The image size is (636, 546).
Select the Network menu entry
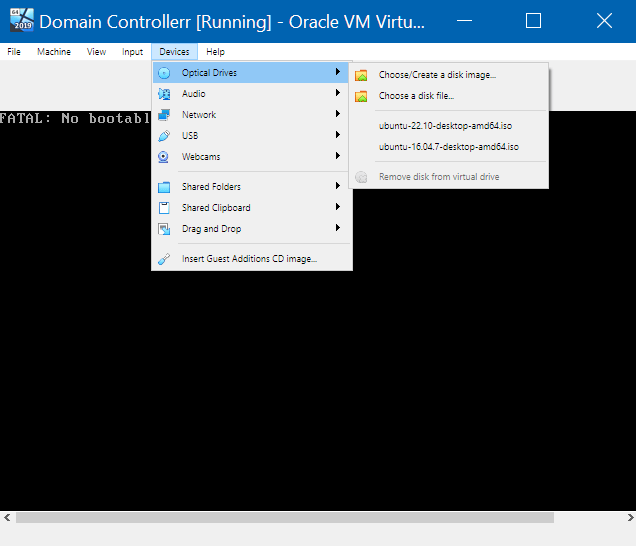tap(252, 115)
